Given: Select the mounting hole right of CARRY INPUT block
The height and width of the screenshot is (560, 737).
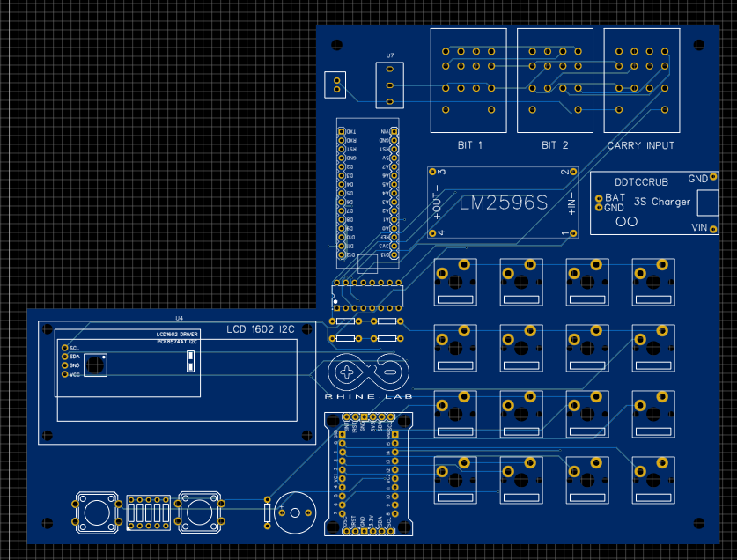Looking at the screenshot, I should click(x=699, y=45).
